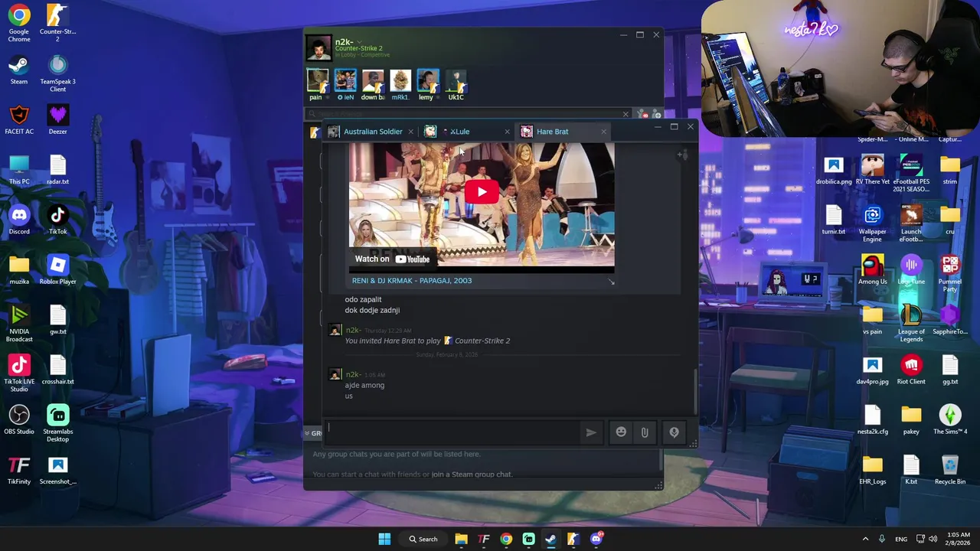Click Watch on YouTube button
The height and width of the screenshot is (551, 980).
[x=392, y=259]
